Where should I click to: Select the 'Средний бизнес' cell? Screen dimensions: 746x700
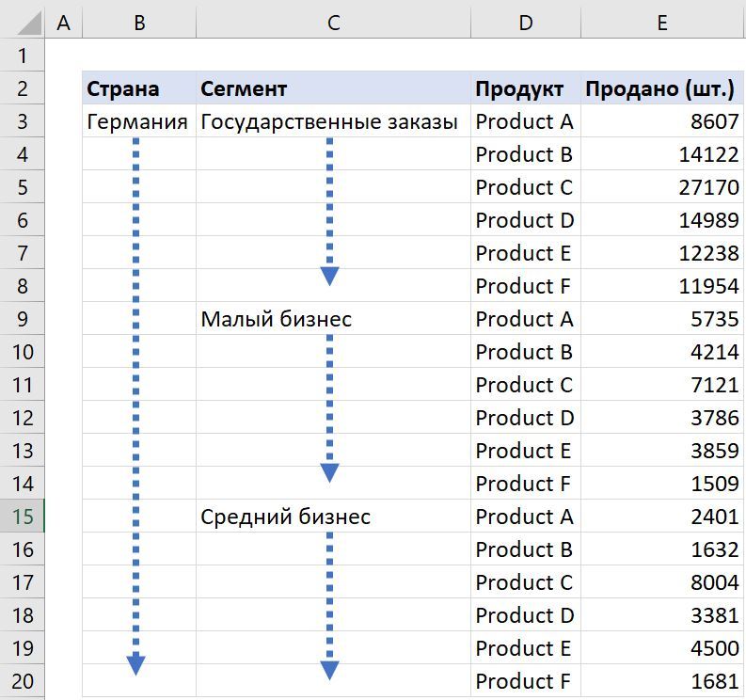tap(334, 517)
